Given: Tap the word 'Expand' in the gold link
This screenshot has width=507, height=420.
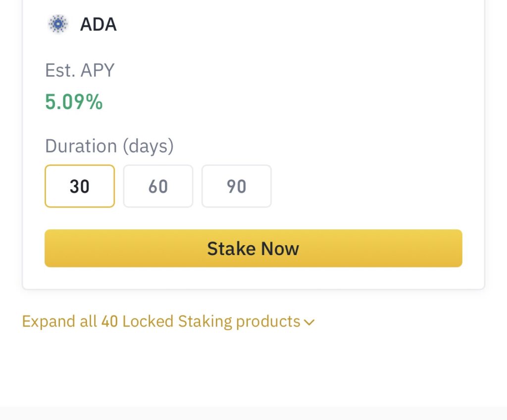Looking at the screenshot, I should click(49, 322).
